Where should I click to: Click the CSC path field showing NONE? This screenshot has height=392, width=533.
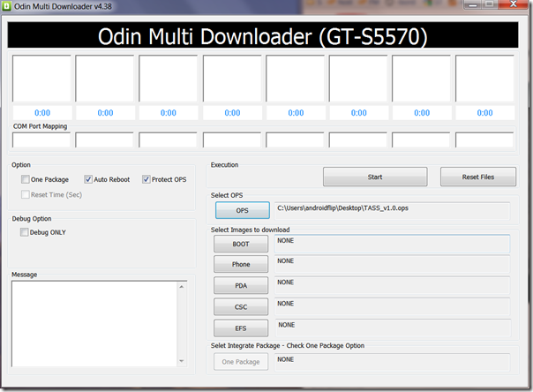pos(393,307)
